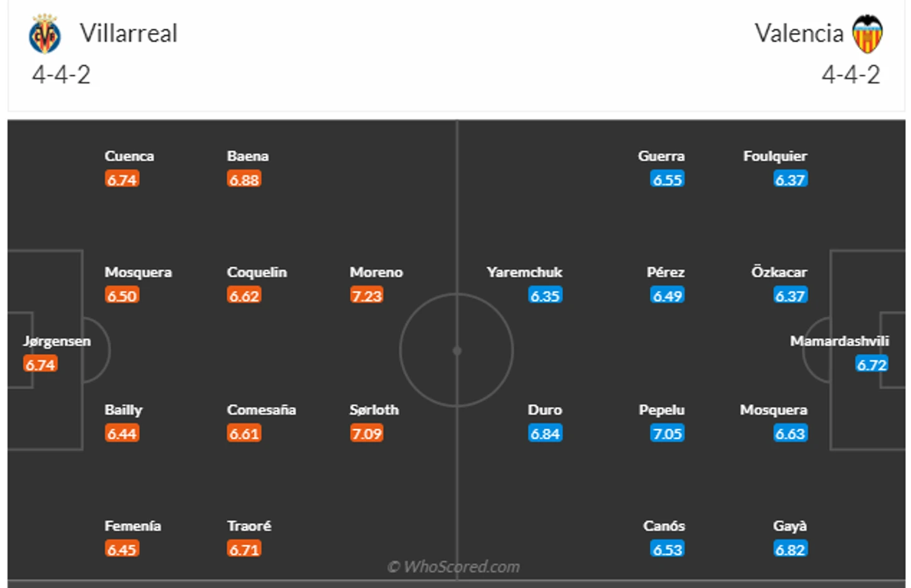
Task: Open player Foulquier's name
Action: point(775,156)
